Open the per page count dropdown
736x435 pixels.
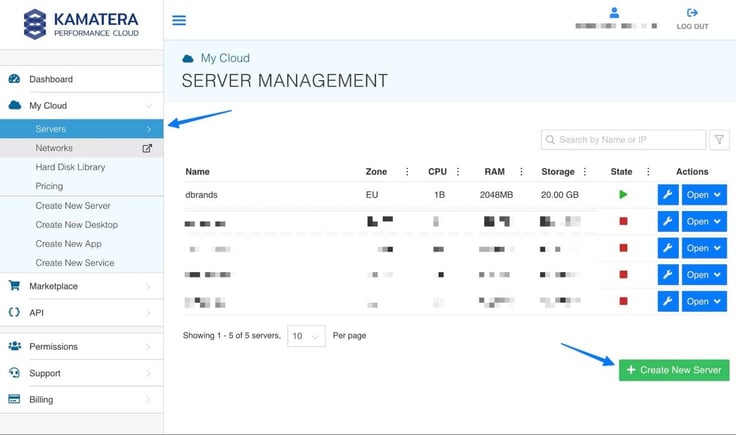[x=306, y=336]
